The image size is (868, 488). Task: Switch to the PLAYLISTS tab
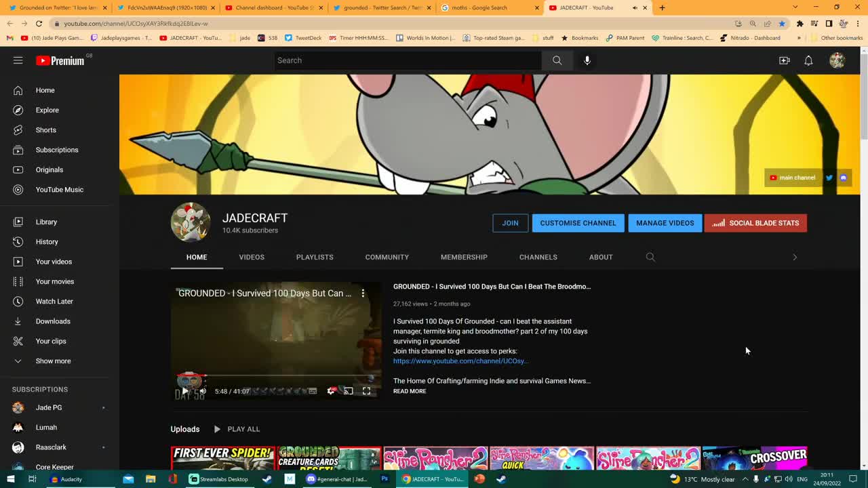(315, 257)
